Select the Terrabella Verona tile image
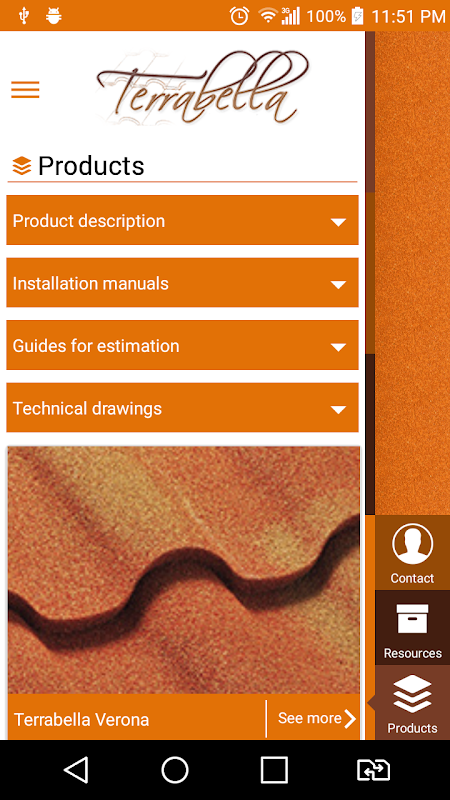The width and height of the screenshot is (450, 800). pos(184,570)
